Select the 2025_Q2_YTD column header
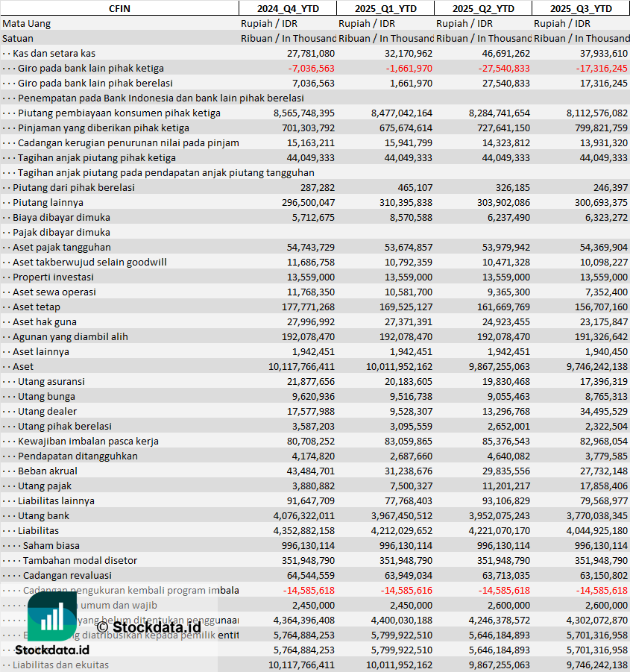The image size is (630, 672). pyautogui.click(x=483, y=8)
